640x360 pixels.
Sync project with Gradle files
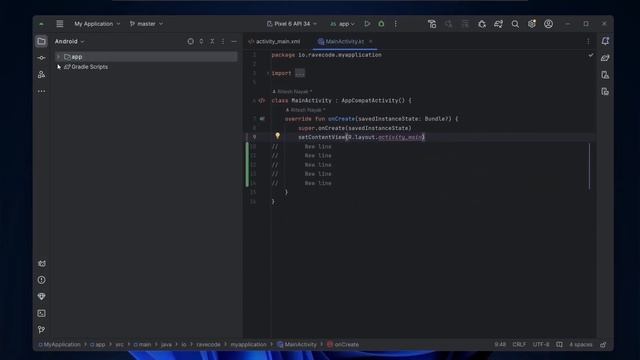click(498, 24)
